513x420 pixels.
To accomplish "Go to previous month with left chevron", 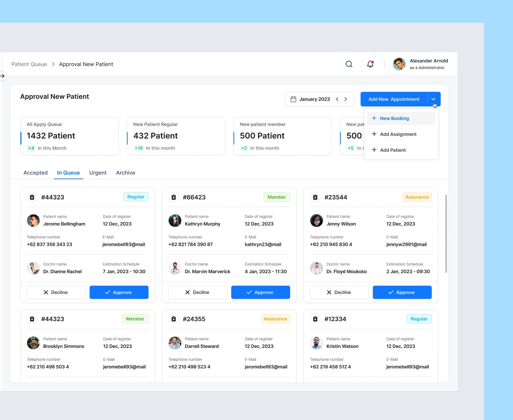I will click(337, 99).
